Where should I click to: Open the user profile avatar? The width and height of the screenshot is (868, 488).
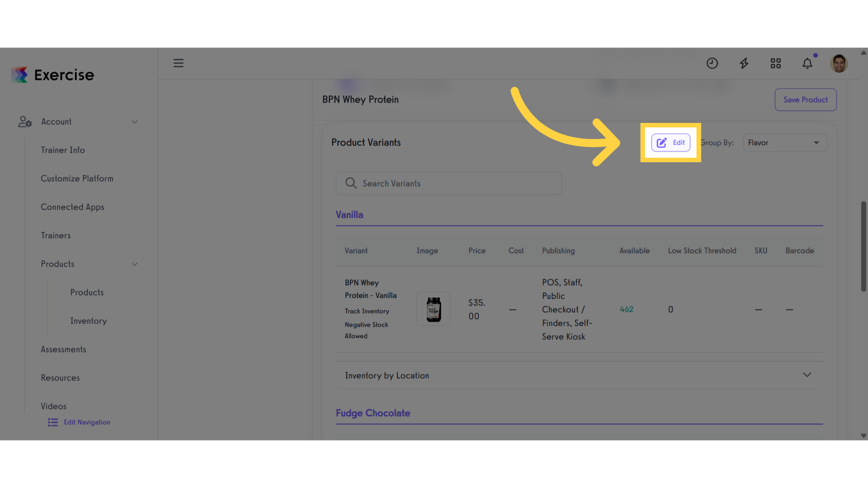(x=839, y=63)
